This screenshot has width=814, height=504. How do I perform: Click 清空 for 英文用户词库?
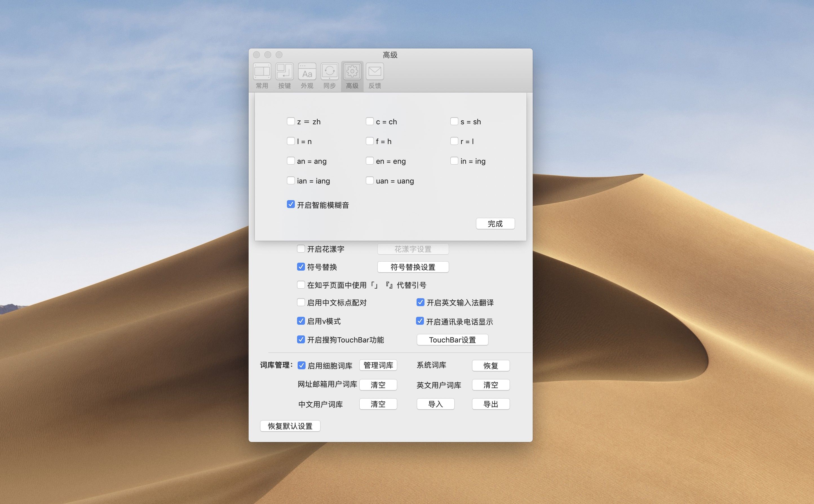(491, 385)
